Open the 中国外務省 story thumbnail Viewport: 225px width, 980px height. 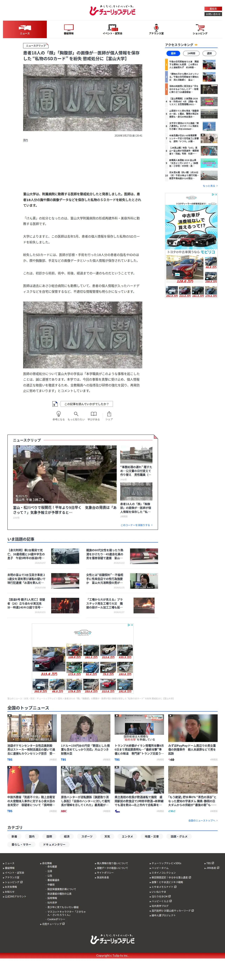(32, 779)
